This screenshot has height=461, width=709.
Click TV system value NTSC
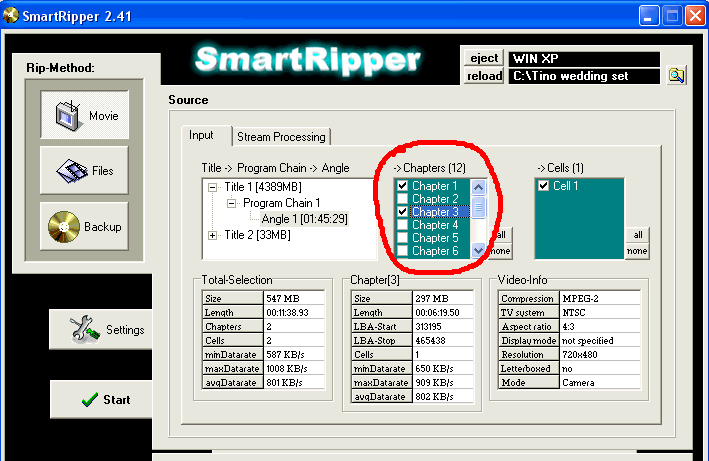pyautogui.click(x=600, y=312)
